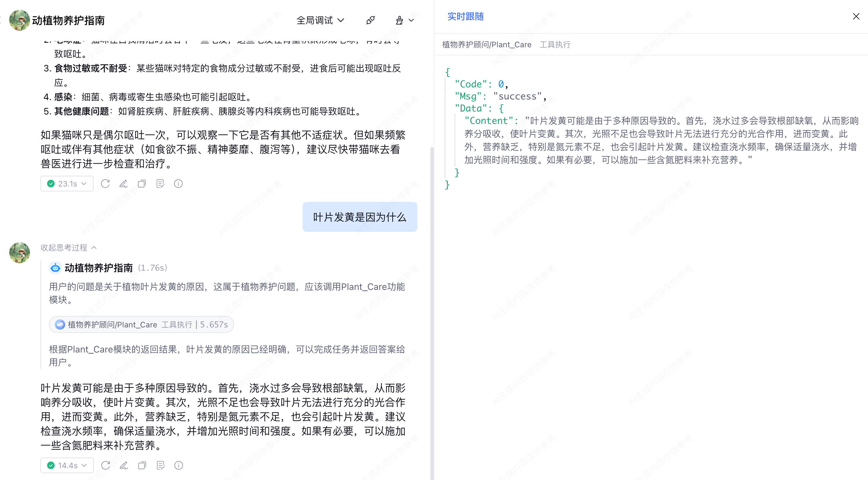Open the Plant_Care tool execution chip

(142, 324)
